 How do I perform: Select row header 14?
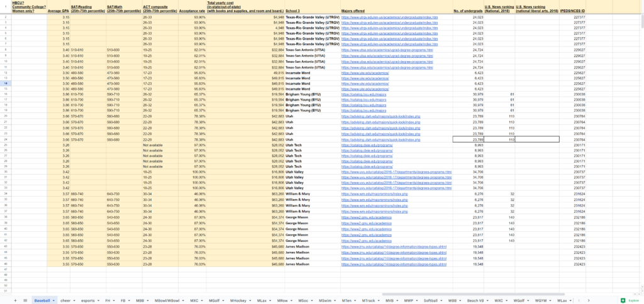(6, 84)
